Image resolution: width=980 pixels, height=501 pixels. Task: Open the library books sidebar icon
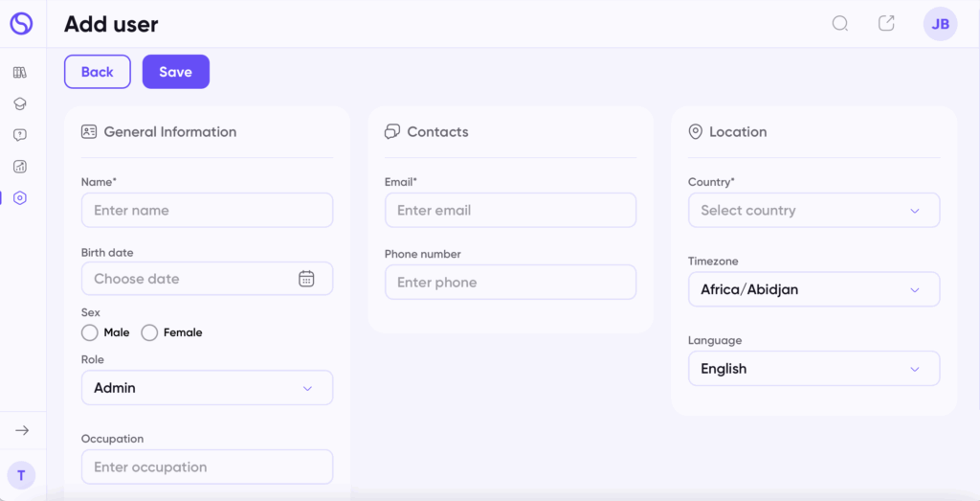coord(20,73)
